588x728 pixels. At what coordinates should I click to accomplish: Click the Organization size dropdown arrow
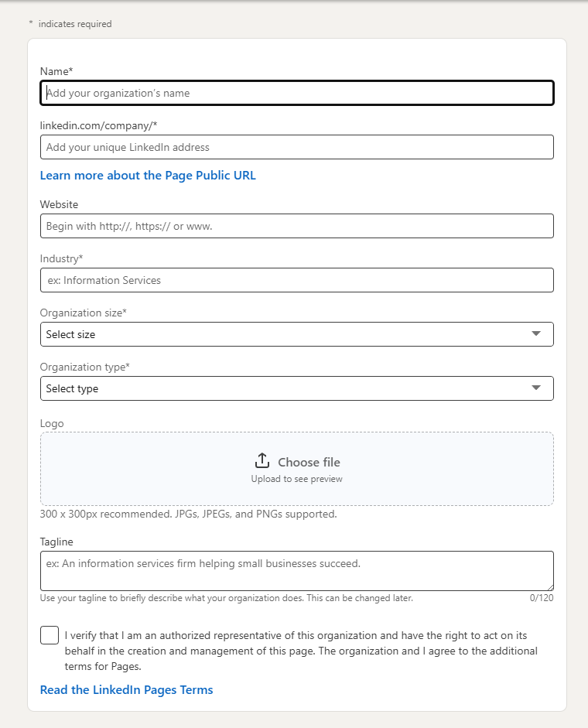click(536, 333)
